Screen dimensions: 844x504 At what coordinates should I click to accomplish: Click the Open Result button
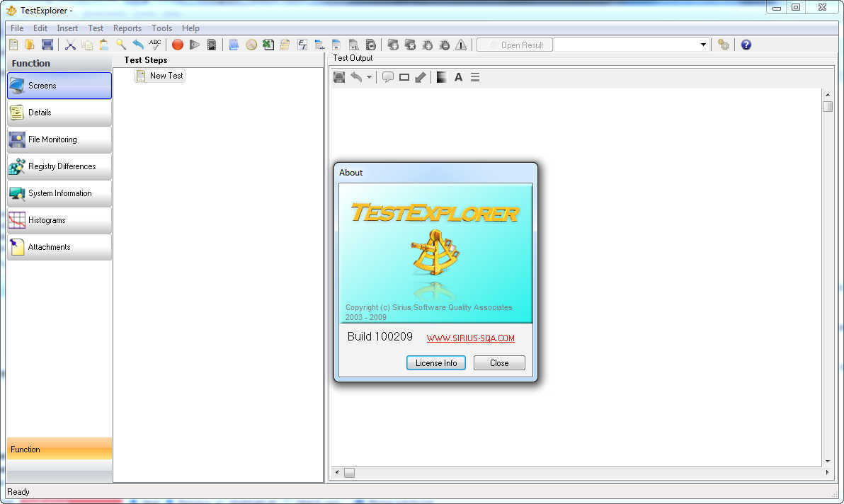(515, 45)
